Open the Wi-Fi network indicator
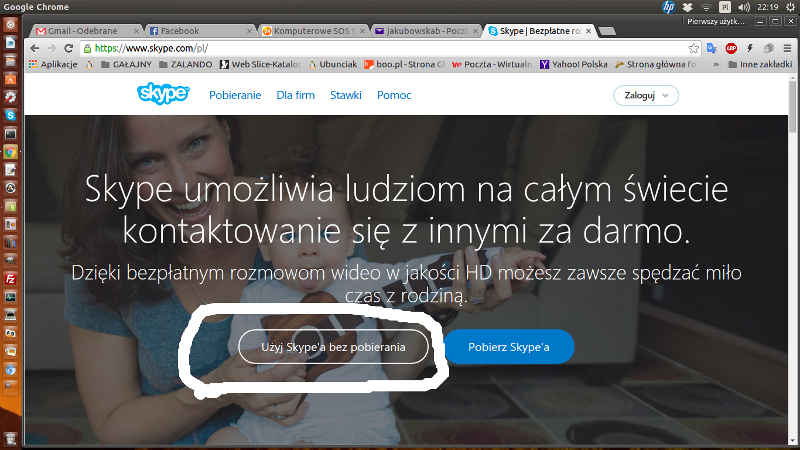 [x=706, y=7]
